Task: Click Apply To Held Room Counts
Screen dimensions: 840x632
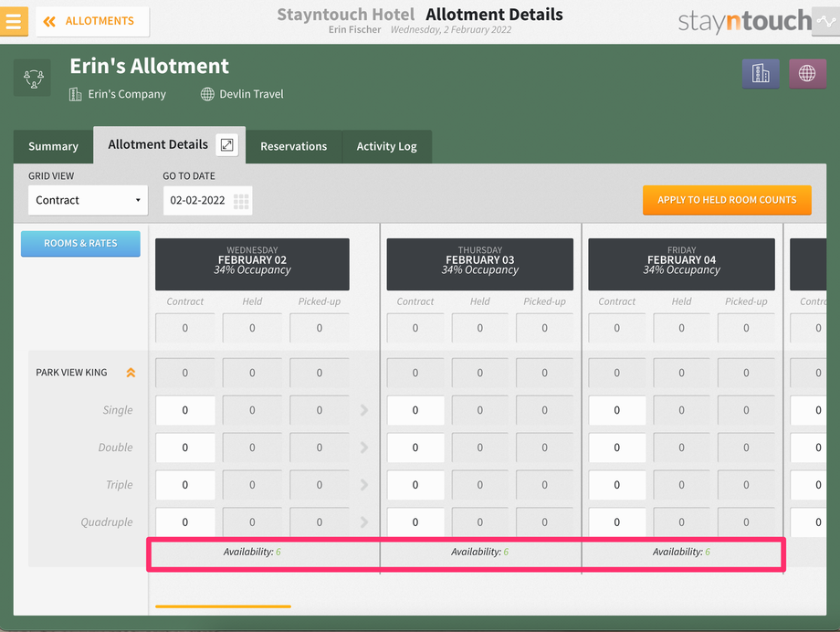Action: coord(727,200)
